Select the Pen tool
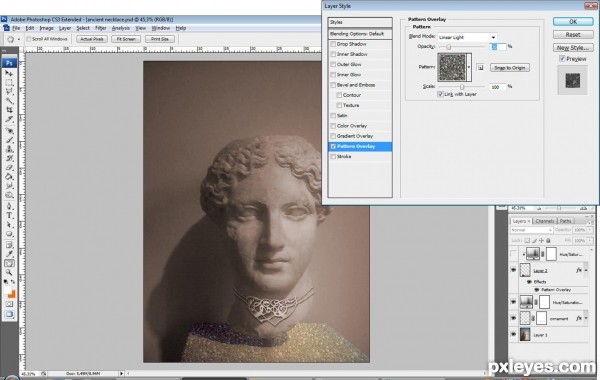Screen dimensions: 600x380 click(x=9, y=207)
